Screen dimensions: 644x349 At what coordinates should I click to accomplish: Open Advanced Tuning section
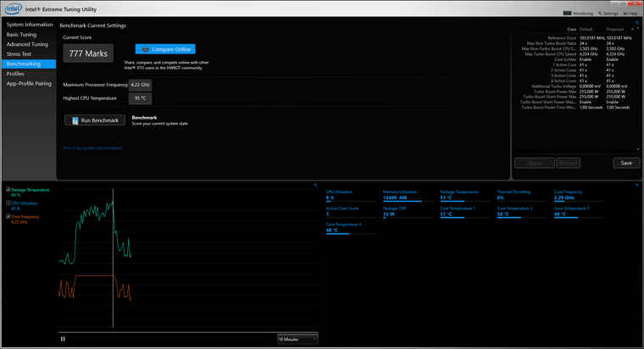coord(27,44)
